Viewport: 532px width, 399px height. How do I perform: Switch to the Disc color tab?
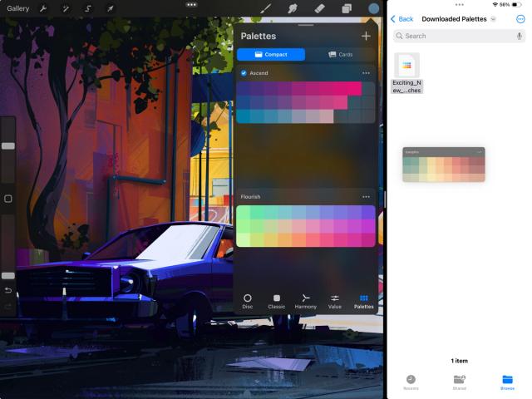[248, 301]
